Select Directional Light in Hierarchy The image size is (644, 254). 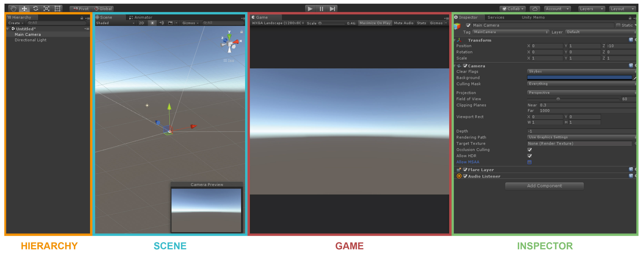(31, 40)
